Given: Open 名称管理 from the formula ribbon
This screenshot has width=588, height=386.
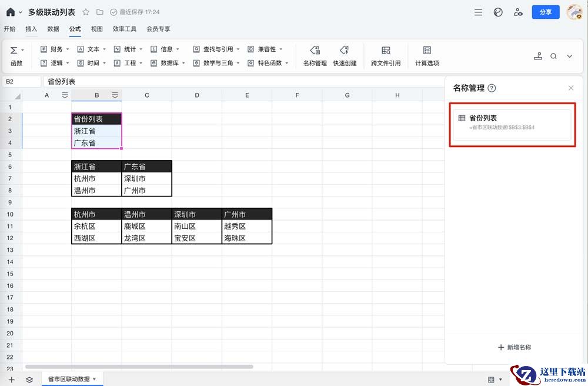Looking at the screenshot, I should (x=315, y=55).
